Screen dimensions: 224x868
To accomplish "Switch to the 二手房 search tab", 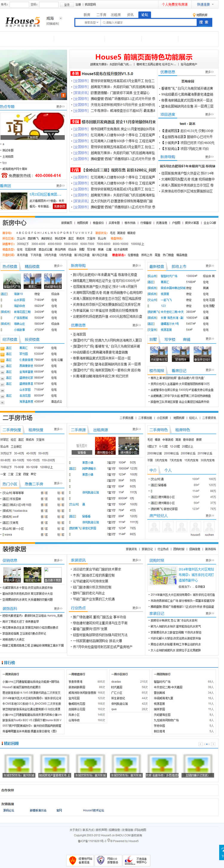I will point(101,15).
